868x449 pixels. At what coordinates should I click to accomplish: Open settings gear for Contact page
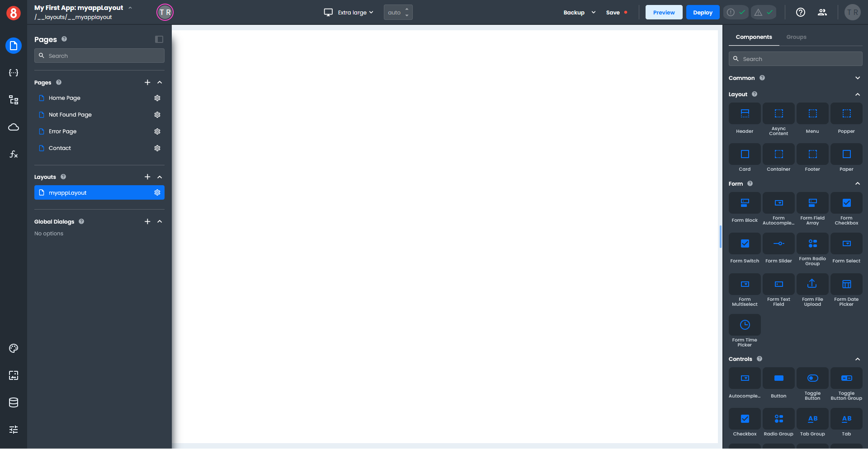[x=157, y=148]
